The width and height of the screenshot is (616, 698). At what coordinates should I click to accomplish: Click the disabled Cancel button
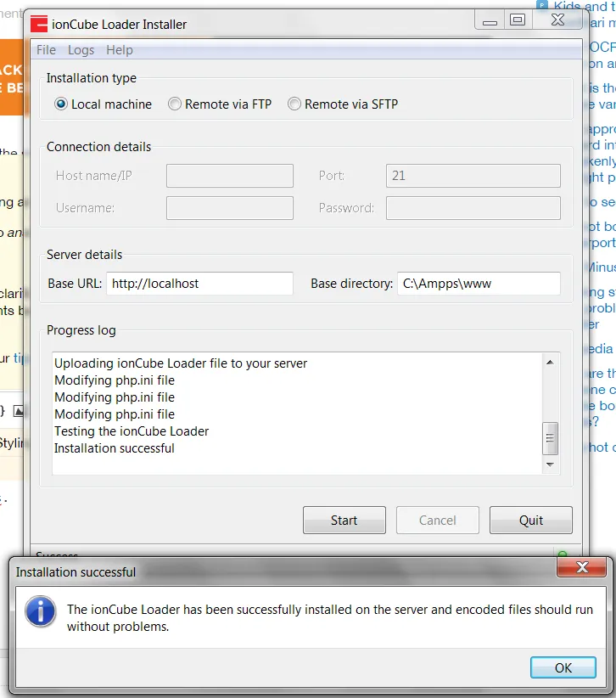coord(438,520)
